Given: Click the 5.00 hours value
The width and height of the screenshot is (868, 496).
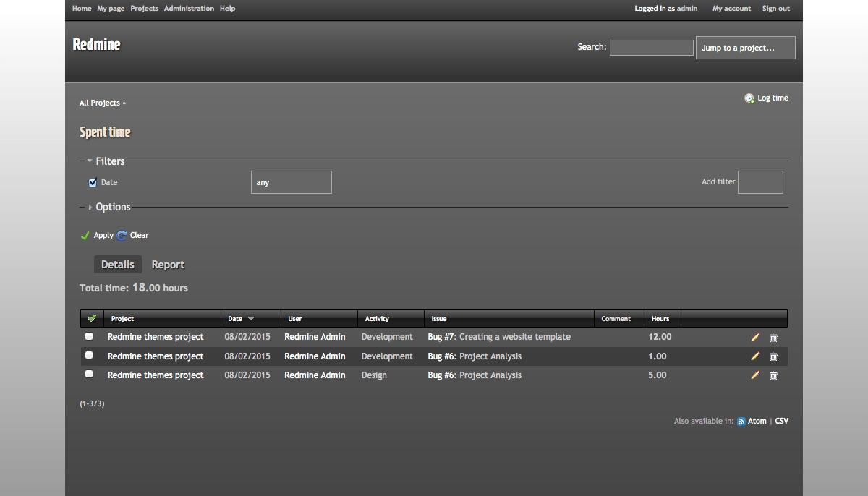Looking at the screenshot, I should [658, 375].
